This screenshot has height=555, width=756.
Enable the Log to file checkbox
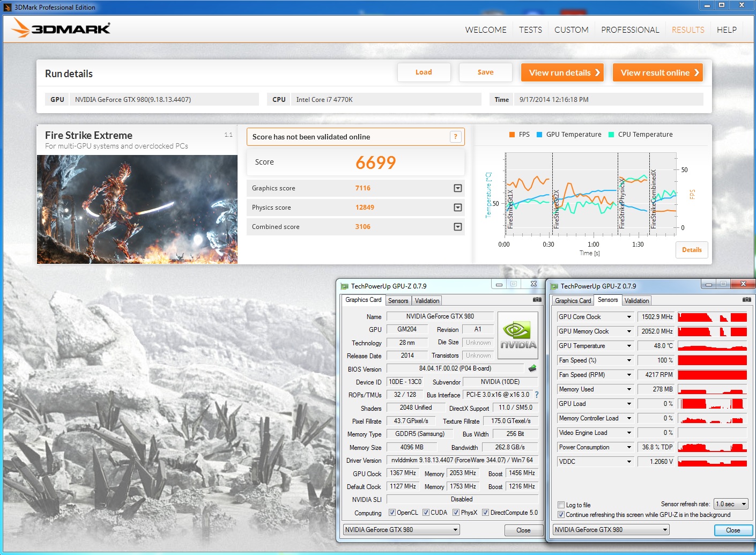pyautogui.click(x=561, y=505)
